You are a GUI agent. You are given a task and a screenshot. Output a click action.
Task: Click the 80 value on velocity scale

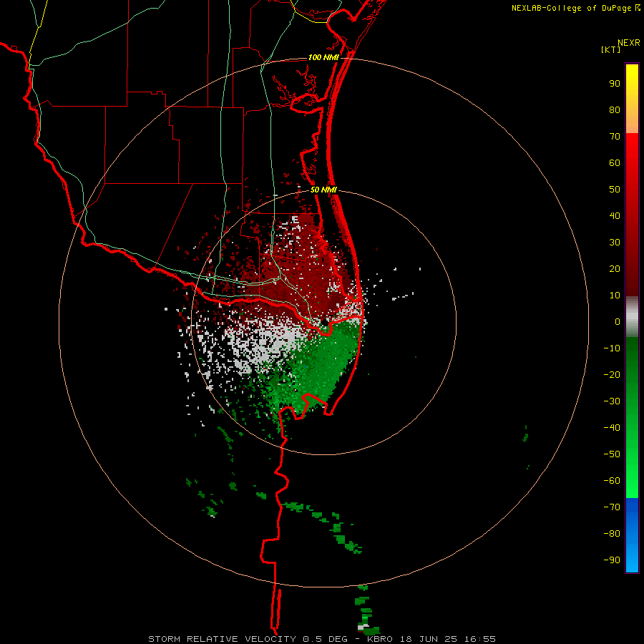point(615,110)
